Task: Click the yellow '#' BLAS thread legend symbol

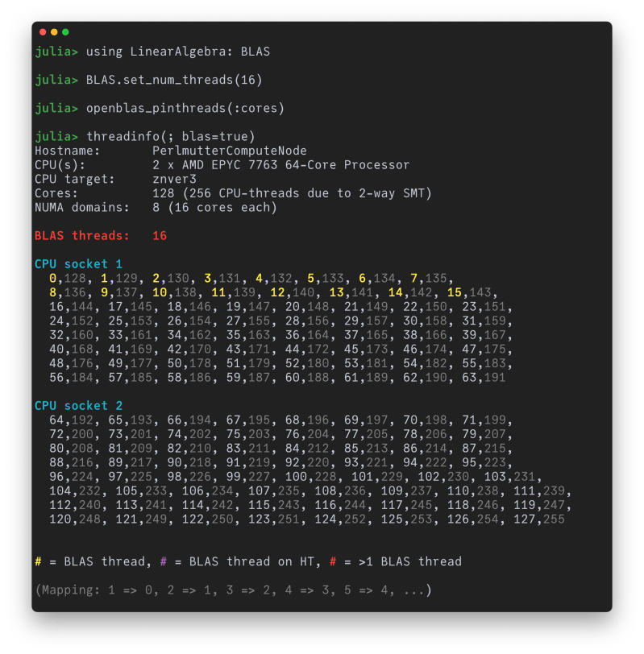Action: [38, 562]
